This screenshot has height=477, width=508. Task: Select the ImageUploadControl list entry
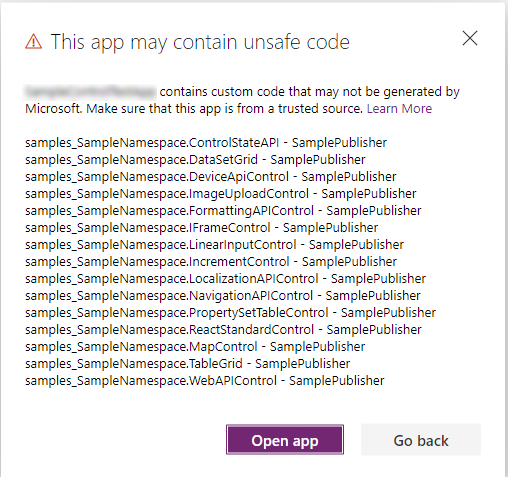click(x=221, y=194)
